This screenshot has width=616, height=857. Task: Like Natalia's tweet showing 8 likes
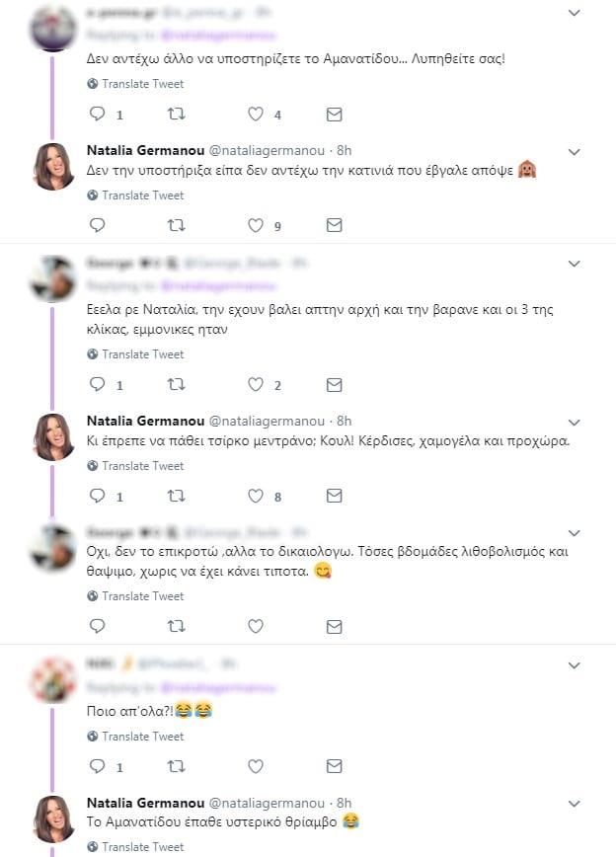(256, 496)
